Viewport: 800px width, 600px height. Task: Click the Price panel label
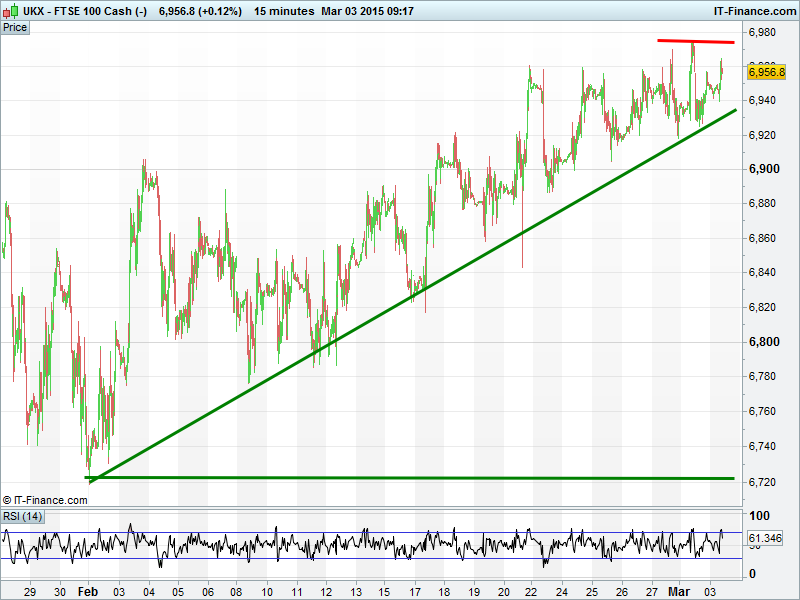pyautogui.click(x=15, y=27)
